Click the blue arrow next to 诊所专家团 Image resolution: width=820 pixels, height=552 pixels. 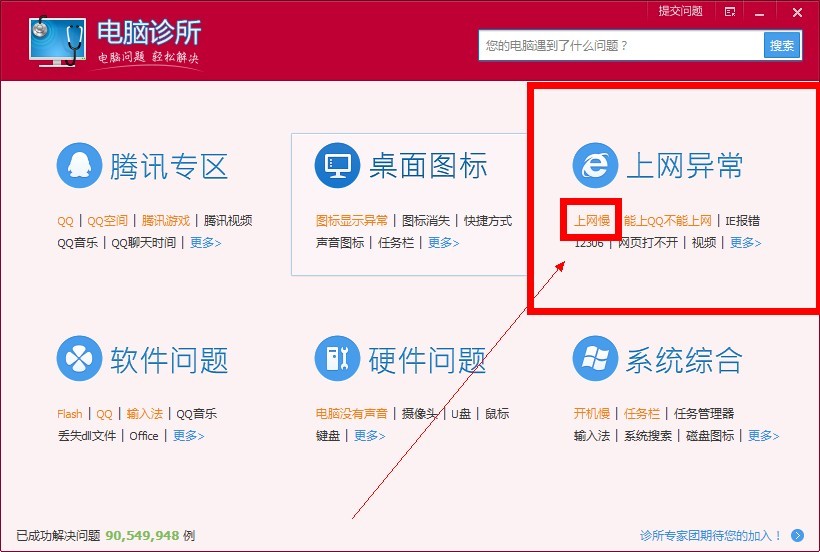coord(798,535)
